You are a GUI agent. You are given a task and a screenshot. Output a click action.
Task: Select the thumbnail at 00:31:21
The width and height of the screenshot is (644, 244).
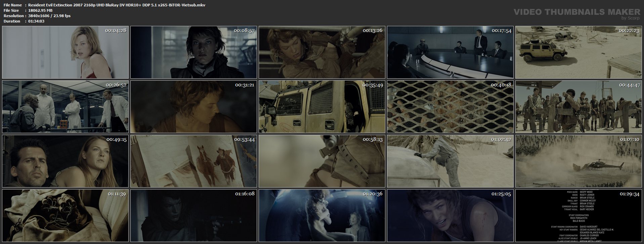pos(194,107)
